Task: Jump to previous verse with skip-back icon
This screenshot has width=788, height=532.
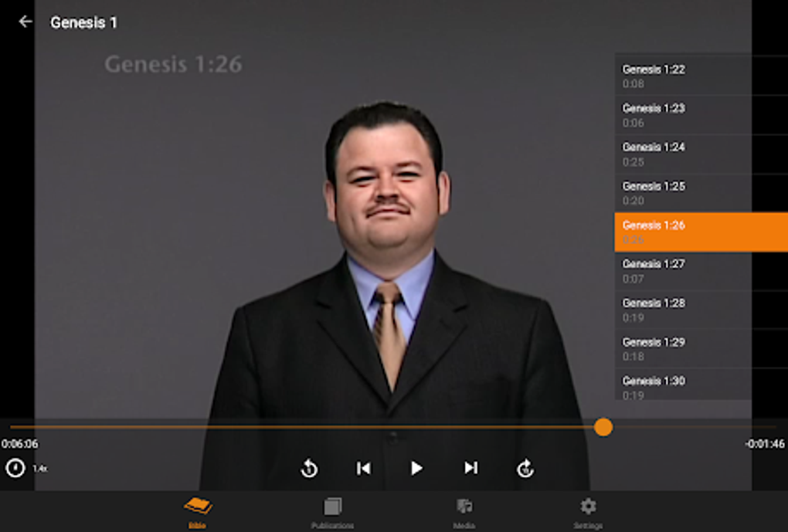Action: pos(362,468)
